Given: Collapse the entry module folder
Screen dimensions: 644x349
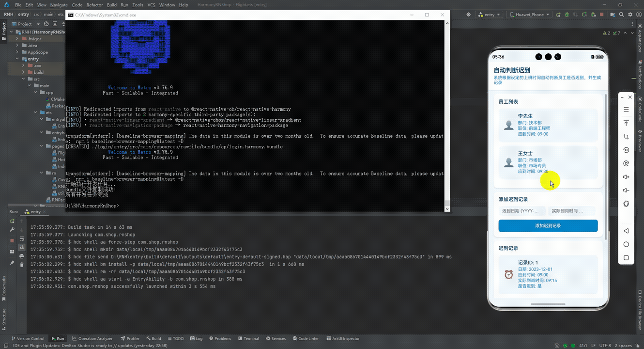Looking at the screenshot, I should (x=17, y=59).
